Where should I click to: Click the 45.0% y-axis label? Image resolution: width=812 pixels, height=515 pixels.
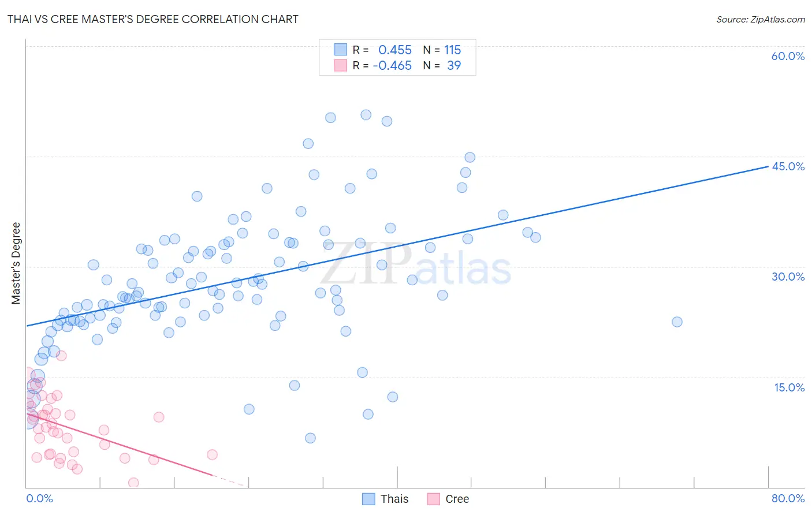[788, 166]
